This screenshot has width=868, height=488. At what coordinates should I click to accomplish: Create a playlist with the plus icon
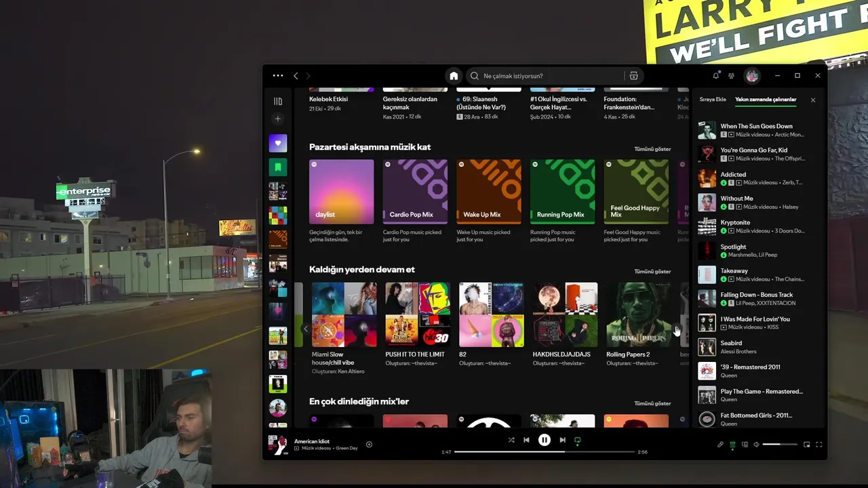tap(278, 119)
